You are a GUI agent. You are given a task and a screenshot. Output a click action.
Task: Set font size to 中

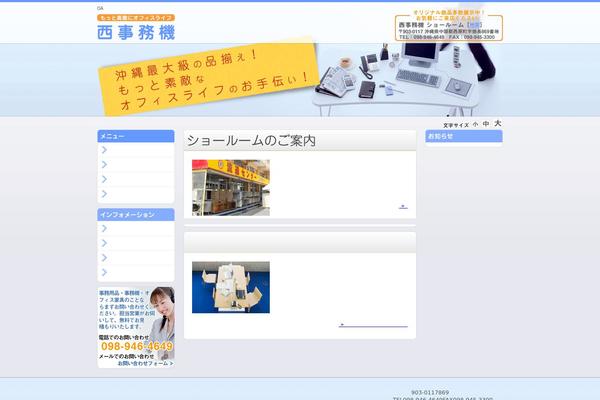pos(486,124)
